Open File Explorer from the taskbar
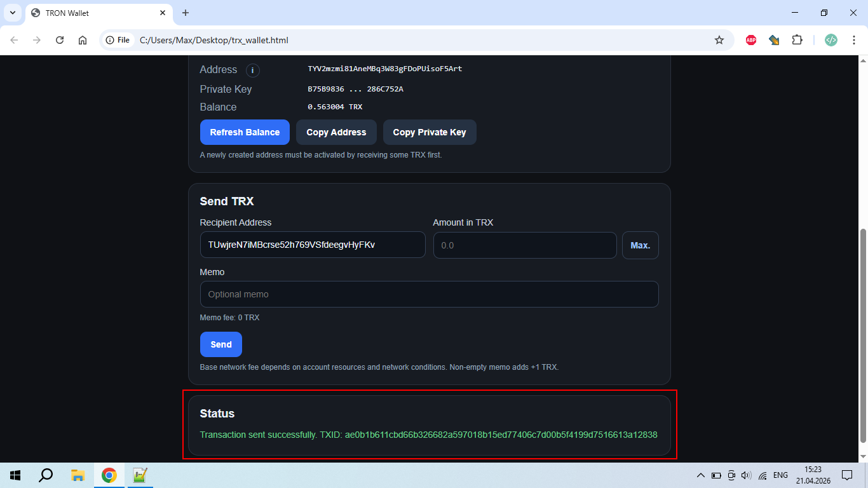The height and width of the screenshot is (488, 868). 78,475
